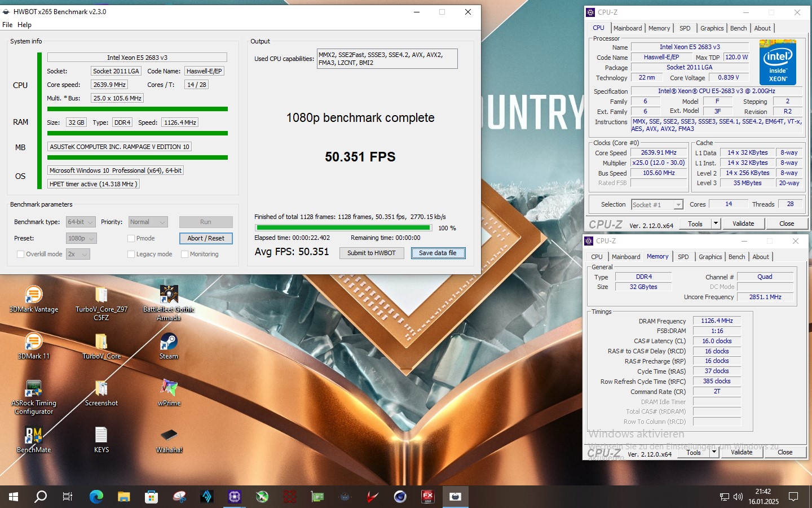Open Battlefleet Gothic Armada shortcut

pyautogui.click(x=169, y=303)
